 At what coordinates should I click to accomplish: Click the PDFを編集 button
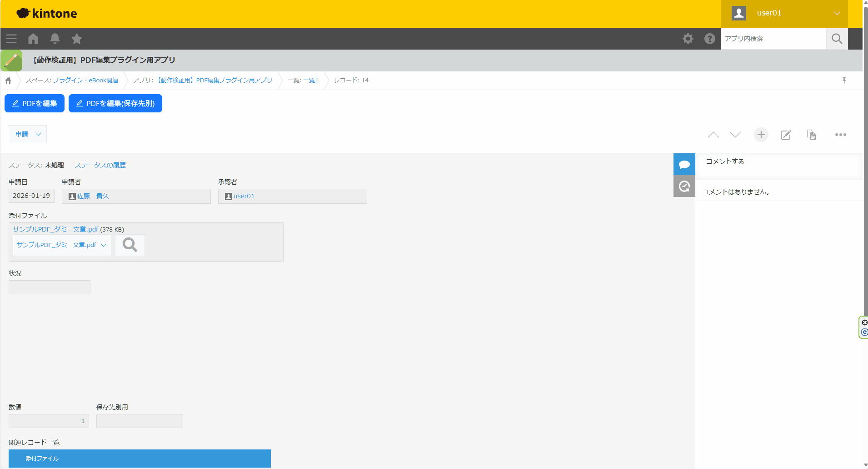coord(35,103)
